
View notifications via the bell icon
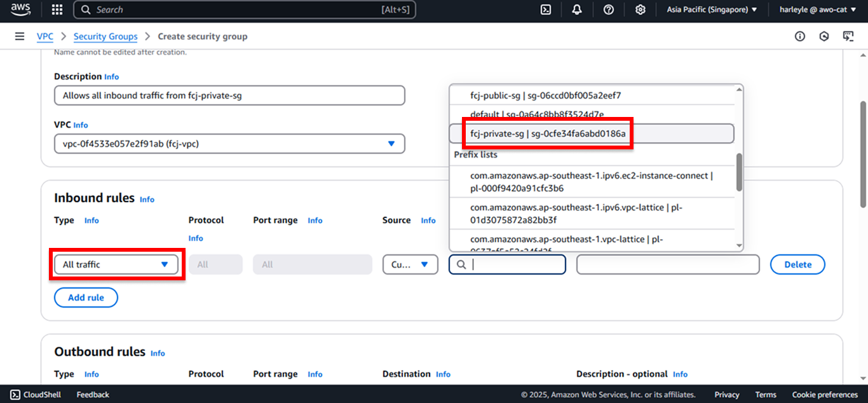pos(577,10)
